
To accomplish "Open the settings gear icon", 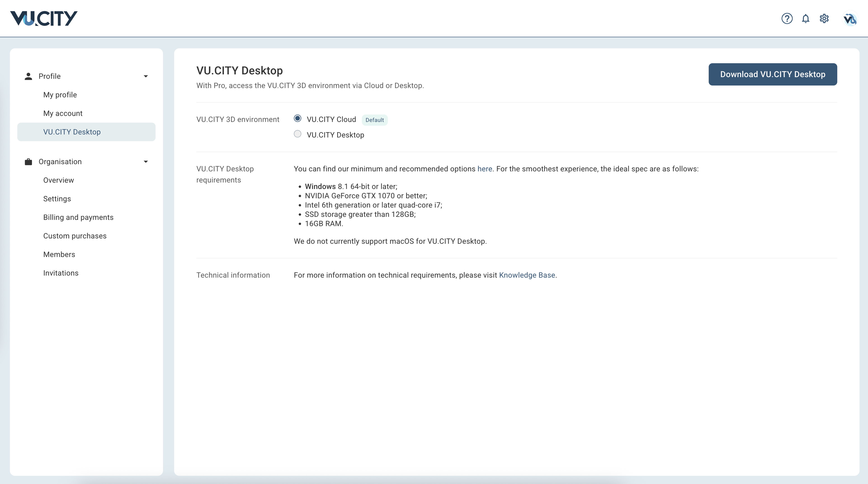I will pos(824,19).
